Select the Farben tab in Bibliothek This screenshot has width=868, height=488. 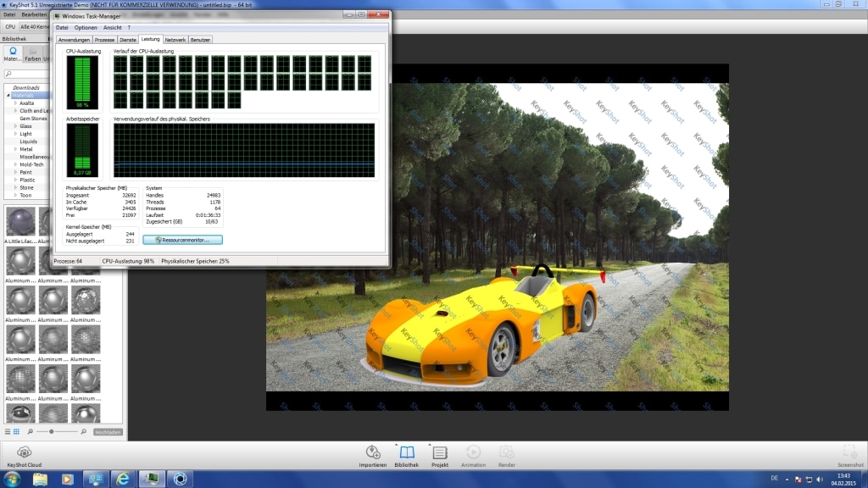click(x=33, y=53)
